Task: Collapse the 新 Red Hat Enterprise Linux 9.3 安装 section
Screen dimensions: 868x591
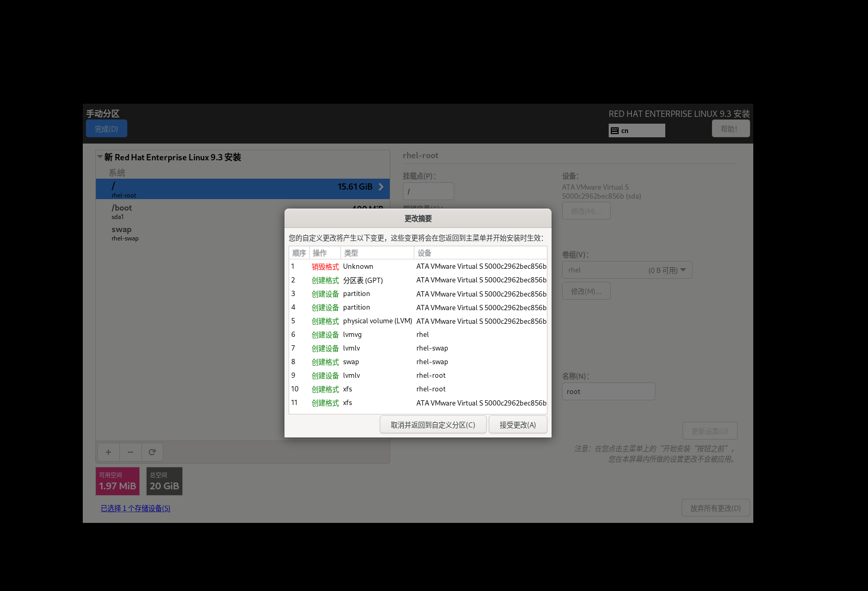Action: 100,156
